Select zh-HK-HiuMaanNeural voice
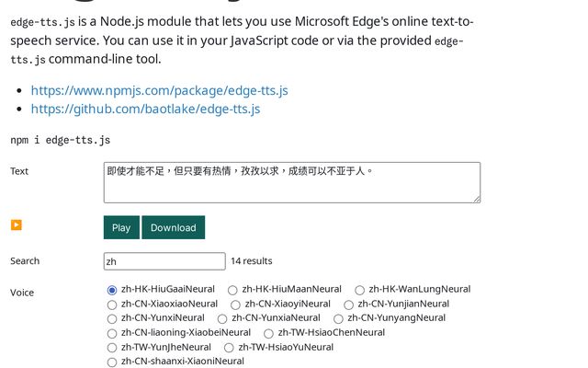588x368 pixels. [232, 290]
